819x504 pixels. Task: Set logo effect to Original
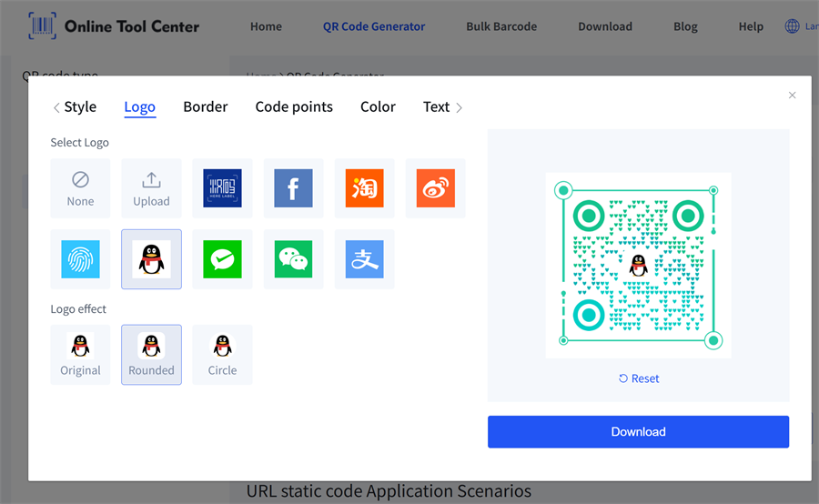(80, 355)
